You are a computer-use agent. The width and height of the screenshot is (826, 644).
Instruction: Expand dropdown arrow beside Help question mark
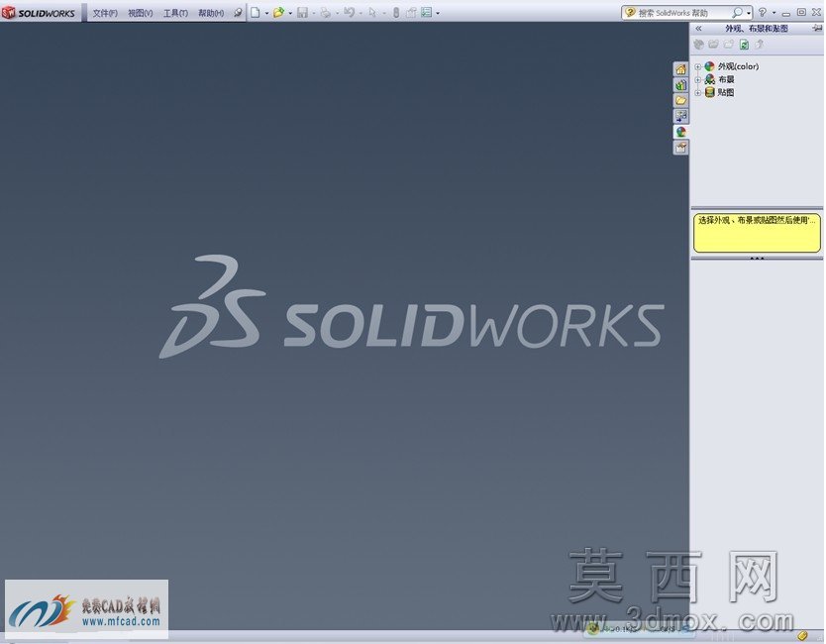(x=774, y=13)
